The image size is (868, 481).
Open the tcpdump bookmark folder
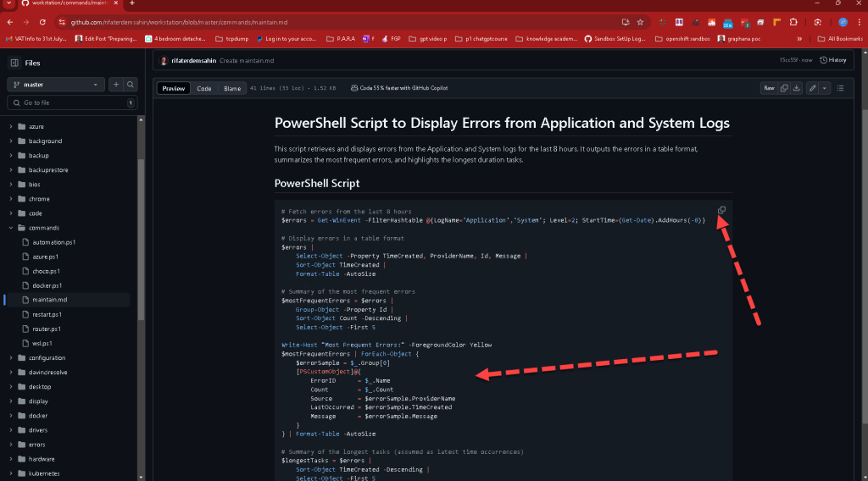(x=232, y=39)
